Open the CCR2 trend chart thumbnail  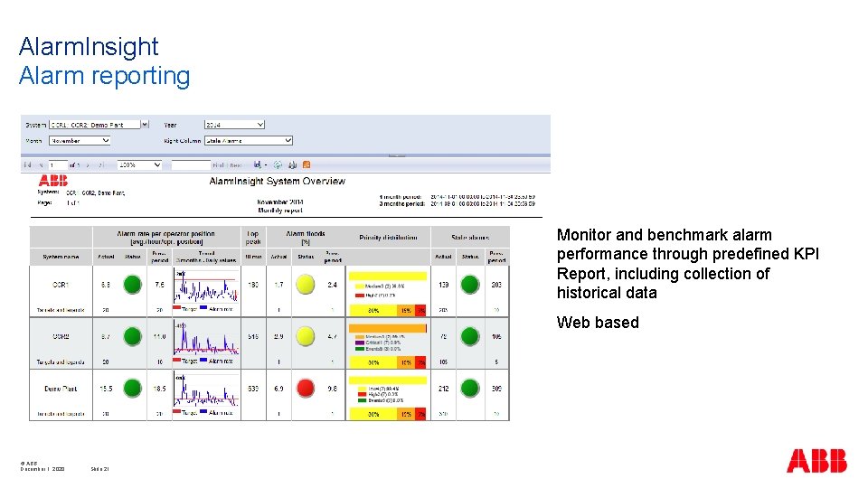(206, 342)
